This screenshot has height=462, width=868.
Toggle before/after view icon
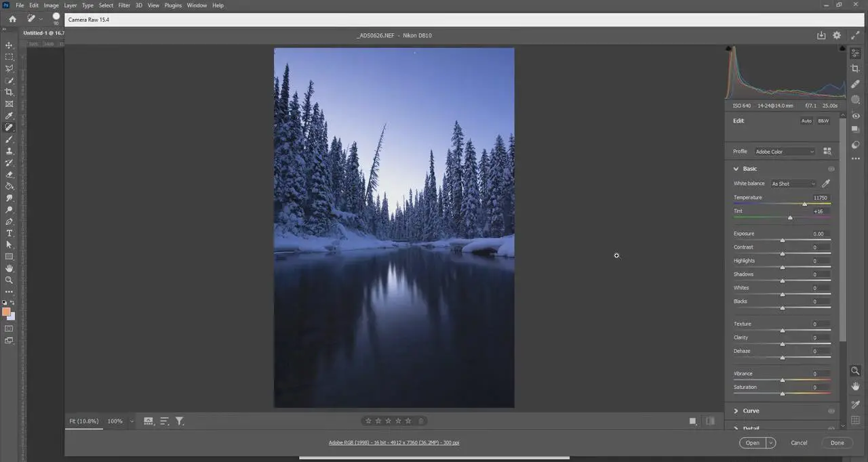click(x=710, y=421)
